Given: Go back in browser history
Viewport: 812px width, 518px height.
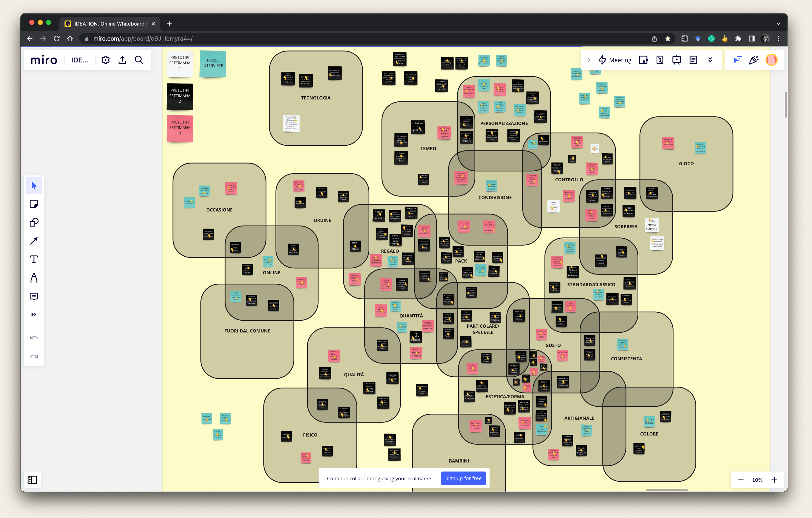Looking at the screenshot, I should [30, 38].
